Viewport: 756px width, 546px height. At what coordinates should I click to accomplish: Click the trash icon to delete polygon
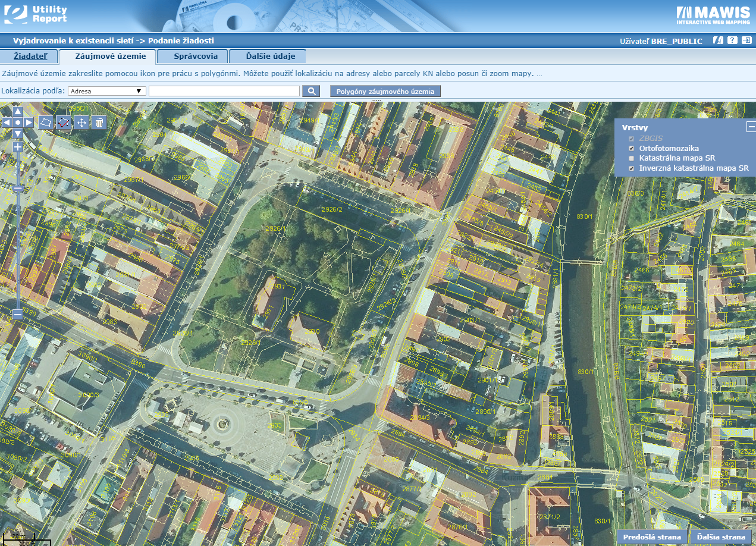[x=99, y=122]
